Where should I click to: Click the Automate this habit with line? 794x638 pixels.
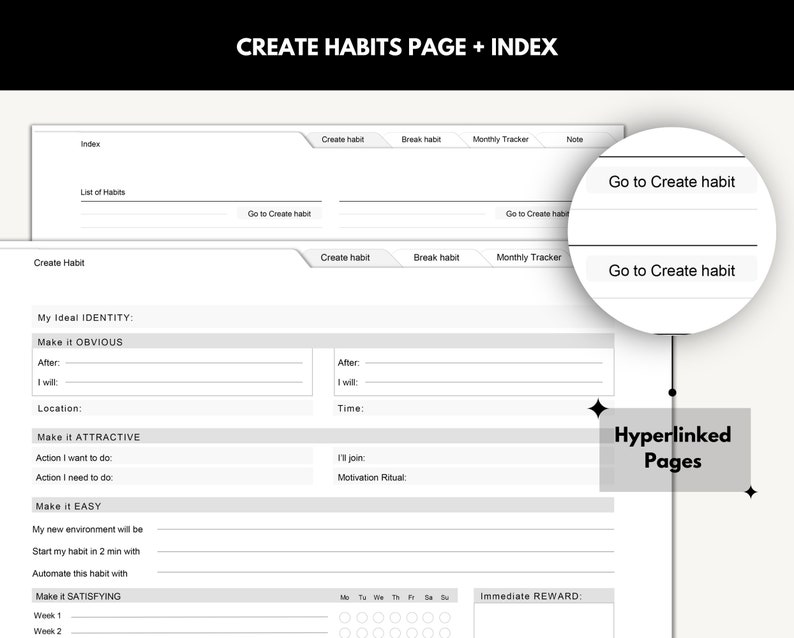point(385,572)
